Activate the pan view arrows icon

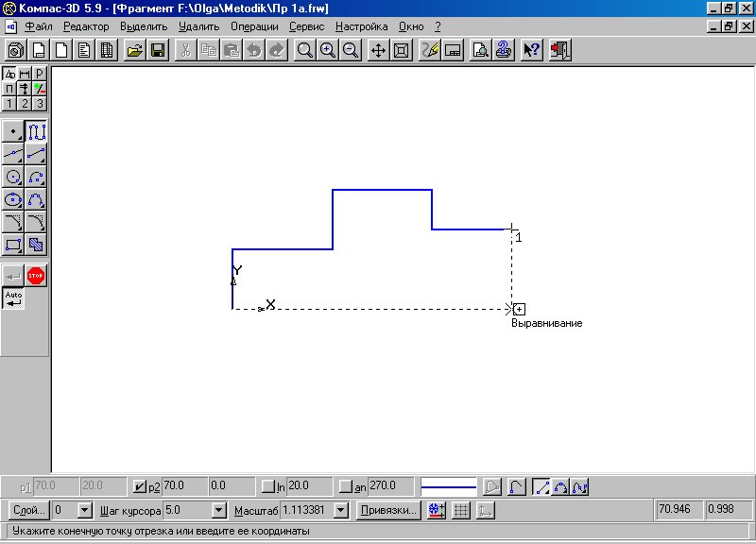[x=379, y=50]
